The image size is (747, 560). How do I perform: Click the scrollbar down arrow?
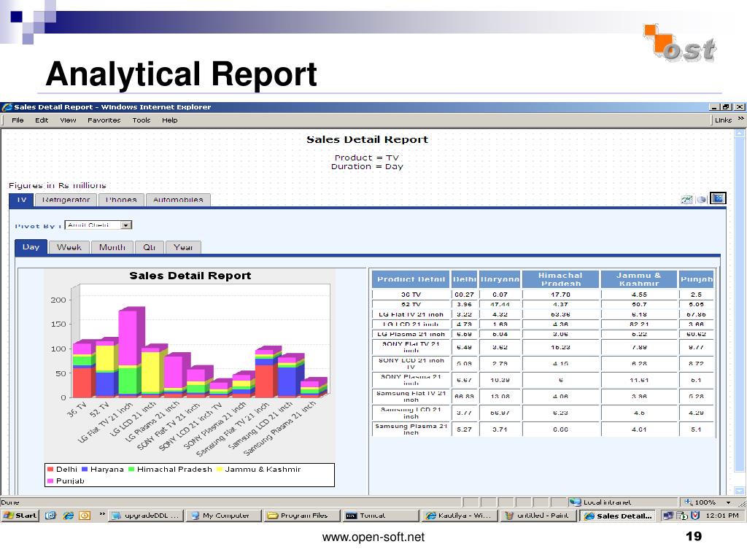pos(740,491)
